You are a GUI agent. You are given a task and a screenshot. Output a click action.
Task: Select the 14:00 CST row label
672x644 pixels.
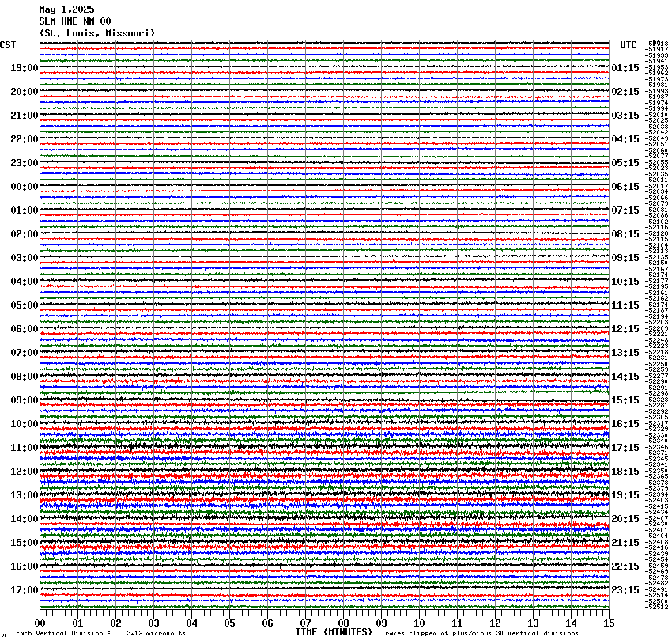coord(25,519)
